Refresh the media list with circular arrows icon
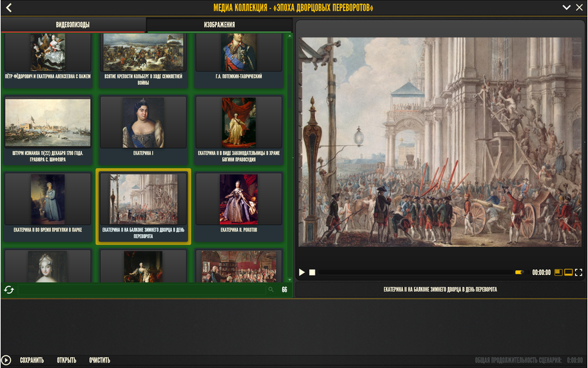The image size is (588, 368). 9,290
